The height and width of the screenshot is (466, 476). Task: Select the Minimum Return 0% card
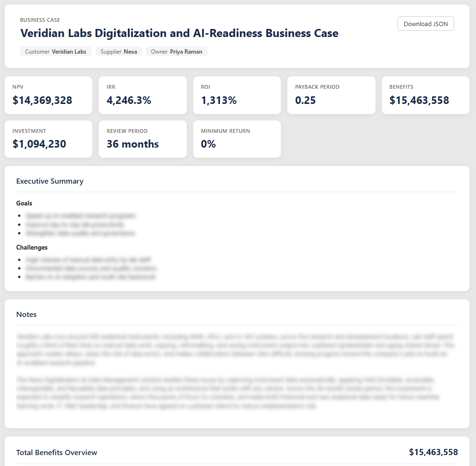237,139
